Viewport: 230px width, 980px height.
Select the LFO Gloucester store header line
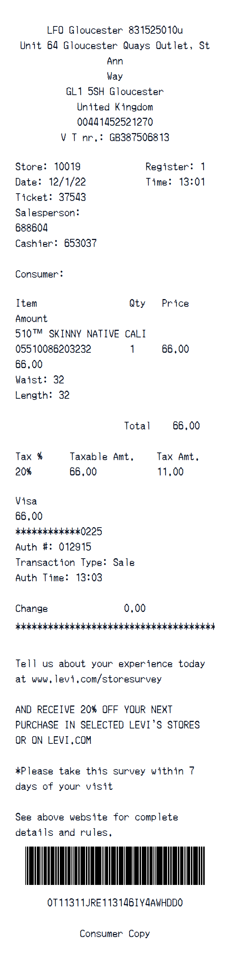[115, 30]
